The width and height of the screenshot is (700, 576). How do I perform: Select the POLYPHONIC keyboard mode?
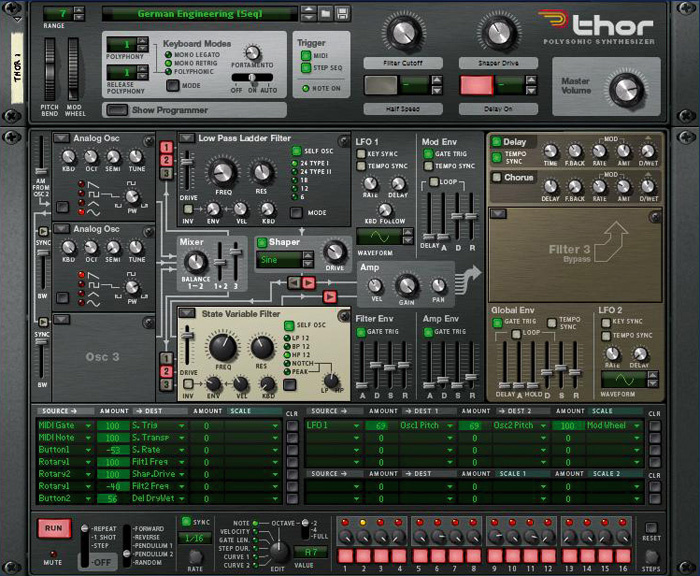click(168, 71)
